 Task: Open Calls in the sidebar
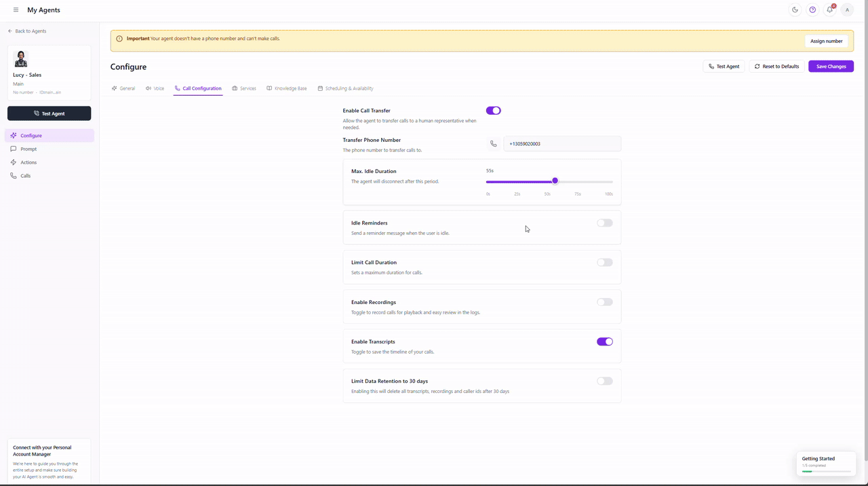point(25,176)
